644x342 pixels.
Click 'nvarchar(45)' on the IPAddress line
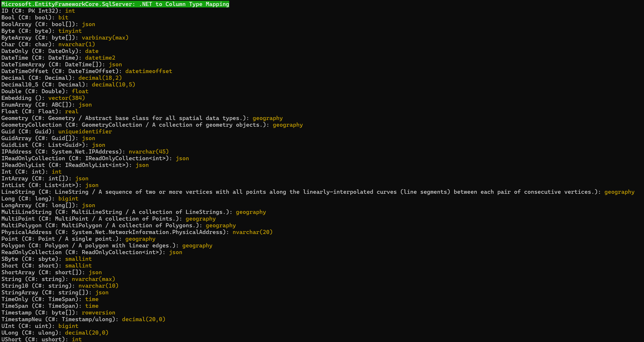[149, 152]
